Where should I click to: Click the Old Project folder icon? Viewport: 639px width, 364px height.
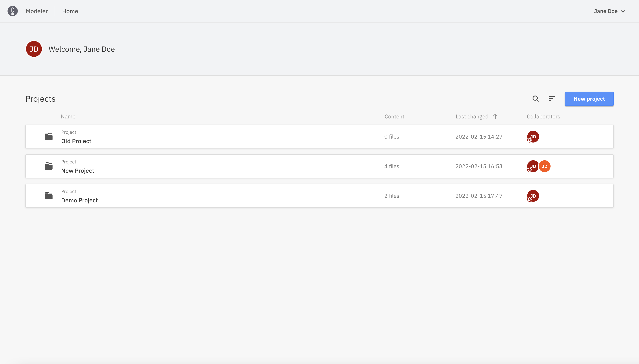pyautogui.click(x=49, y=137)
